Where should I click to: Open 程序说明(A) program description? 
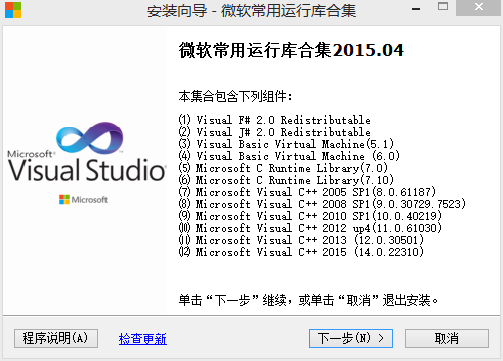(x=56, y=338)
